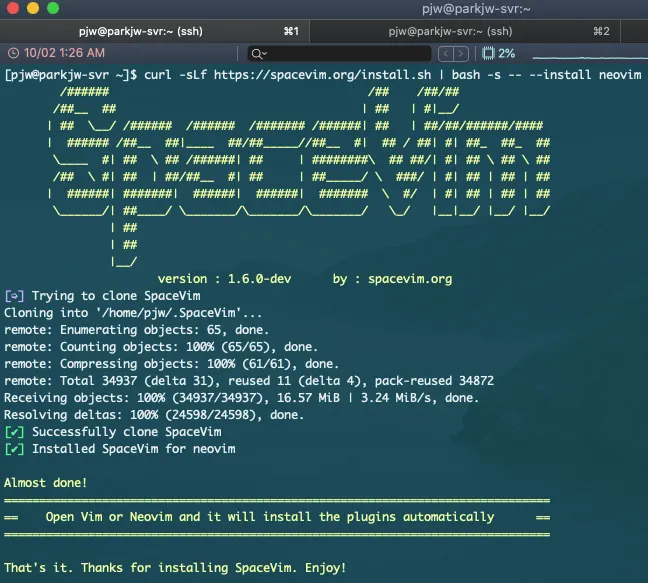This screenshot has height=583, width=648.
Task: Click the CPU chip icon
Action: [x=488, y=53]
